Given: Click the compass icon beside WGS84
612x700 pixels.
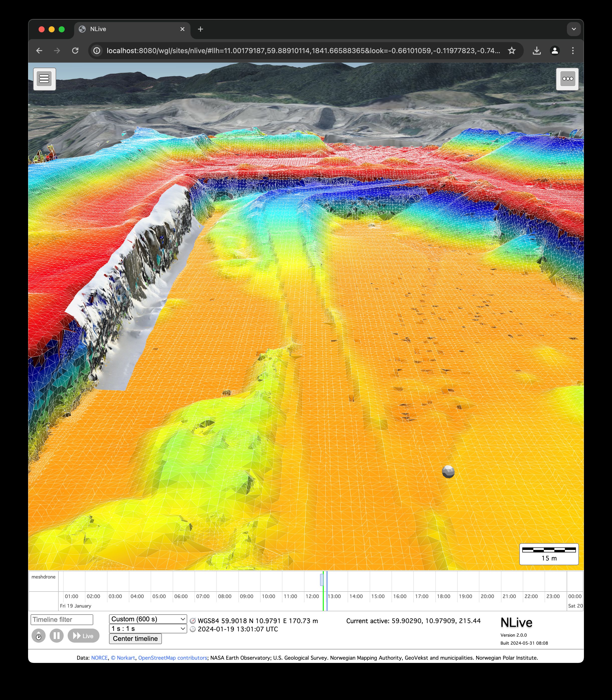Looking at the screenshot, I should pyautogui.click(x=193, y=621).
